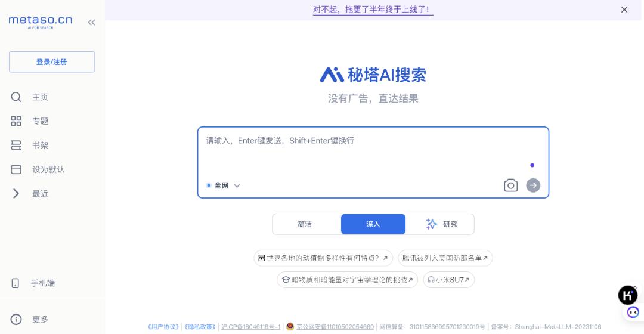Switch to 深入 in-depth mode

373,224
